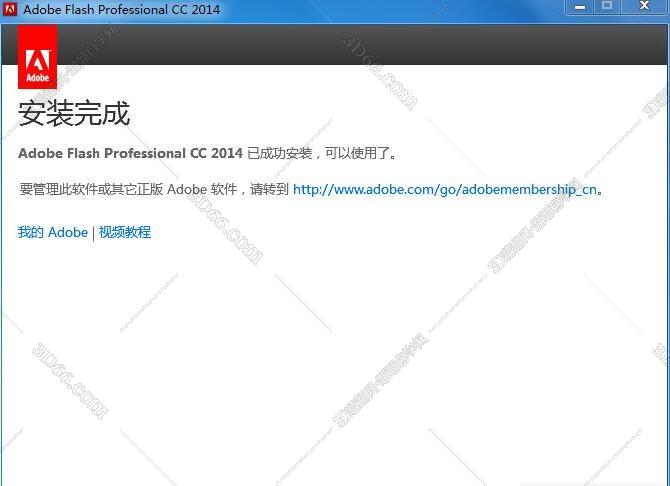Click the 要管理此软件或其它正版 Adobe 软件 text
This screenshot has height=486, width=670.
point(128,189)
